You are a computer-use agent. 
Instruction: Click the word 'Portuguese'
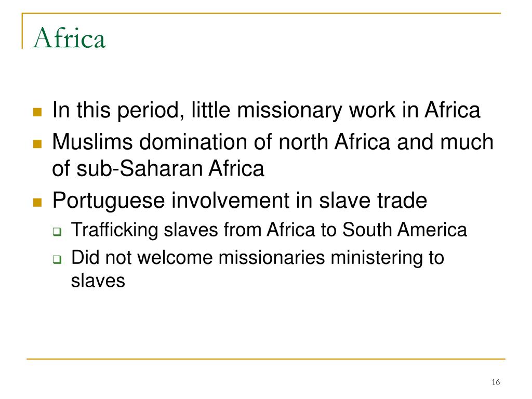tap(109, 201)
